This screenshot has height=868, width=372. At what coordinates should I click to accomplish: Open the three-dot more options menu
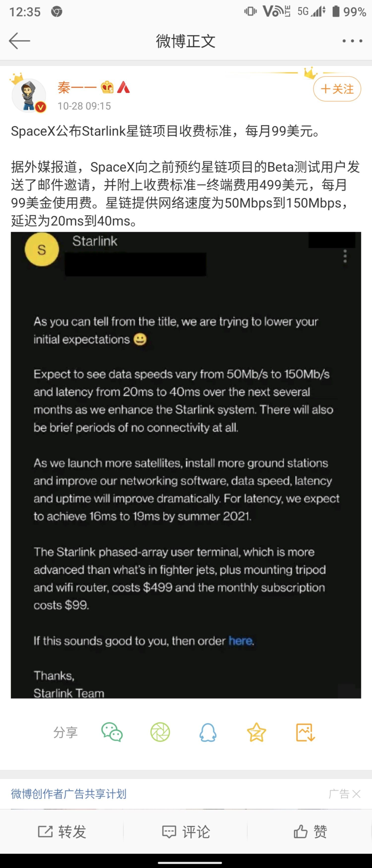click(x=352, y=41)
